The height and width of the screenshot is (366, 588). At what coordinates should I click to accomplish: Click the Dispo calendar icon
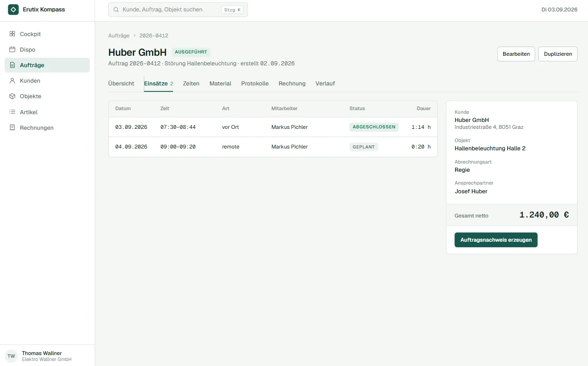click(x=12, y=49)
